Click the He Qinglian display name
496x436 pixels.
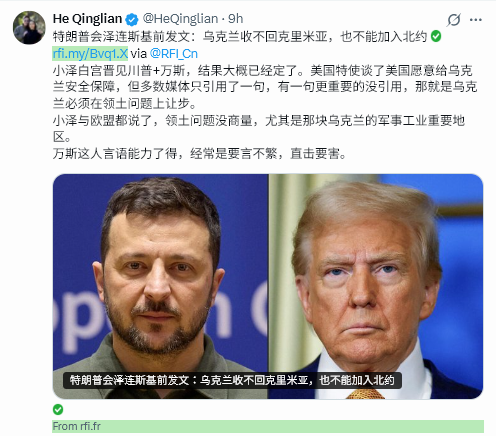click(x=87, y=19)
